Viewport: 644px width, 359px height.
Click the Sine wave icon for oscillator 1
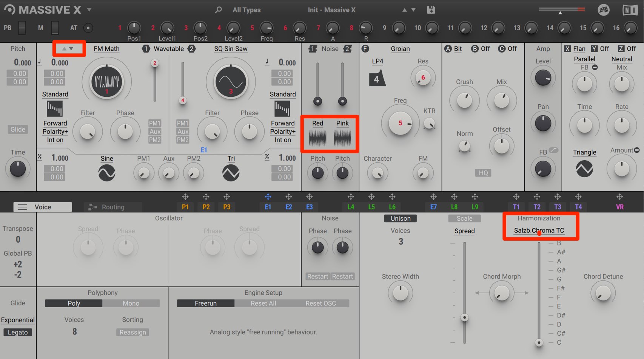coord(106,173)
